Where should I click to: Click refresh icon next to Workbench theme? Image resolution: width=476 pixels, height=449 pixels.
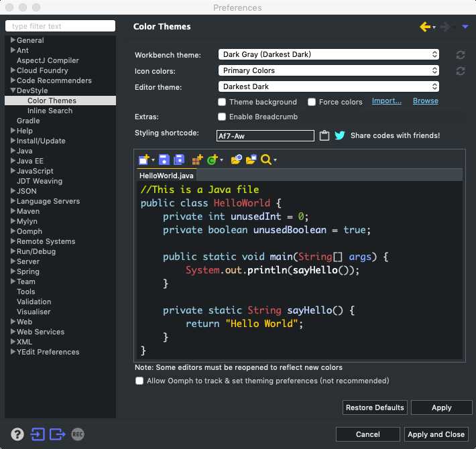[x=460, y=55]
